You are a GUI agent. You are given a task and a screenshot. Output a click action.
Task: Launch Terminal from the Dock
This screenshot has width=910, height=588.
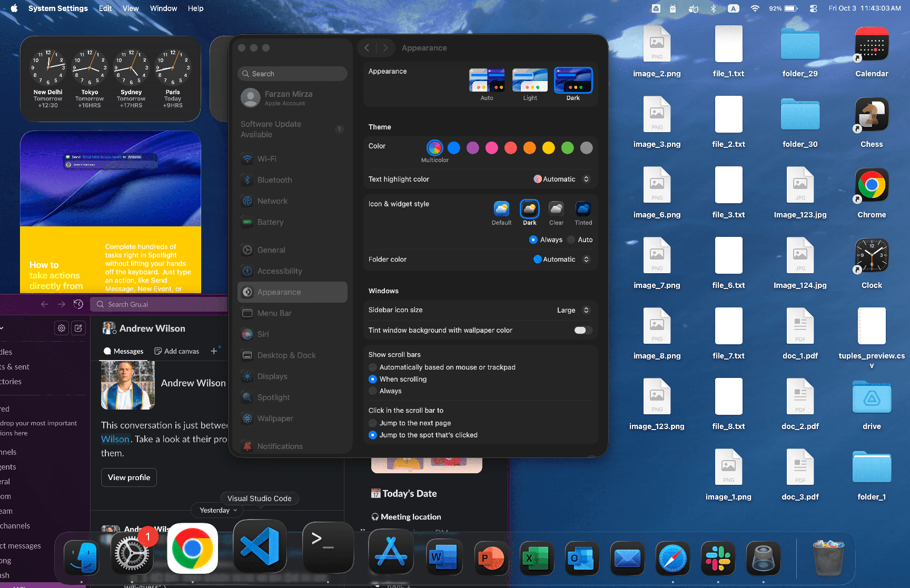pos(328,547)
